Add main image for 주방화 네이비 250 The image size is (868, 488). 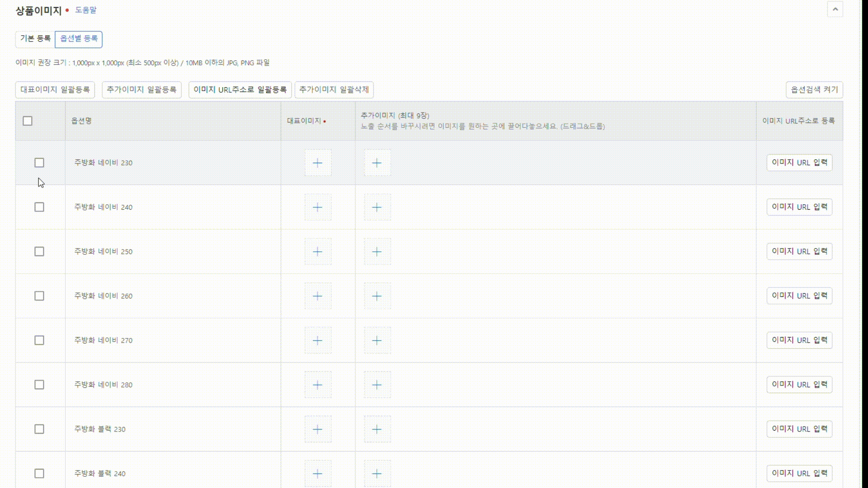click(x=317, y=251)
